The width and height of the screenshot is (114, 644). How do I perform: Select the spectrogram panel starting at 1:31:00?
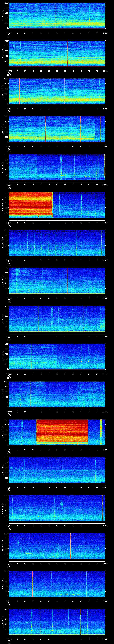click(57, 584)
